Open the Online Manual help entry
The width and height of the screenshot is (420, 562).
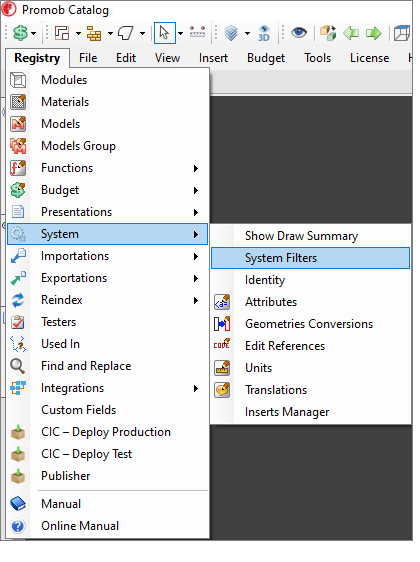tap(108, 526)
